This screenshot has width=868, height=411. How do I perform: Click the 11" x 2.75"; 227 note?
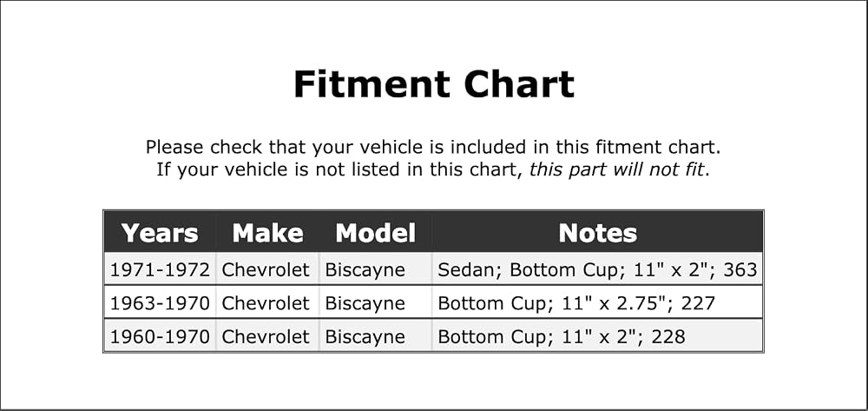pos(576,303)
